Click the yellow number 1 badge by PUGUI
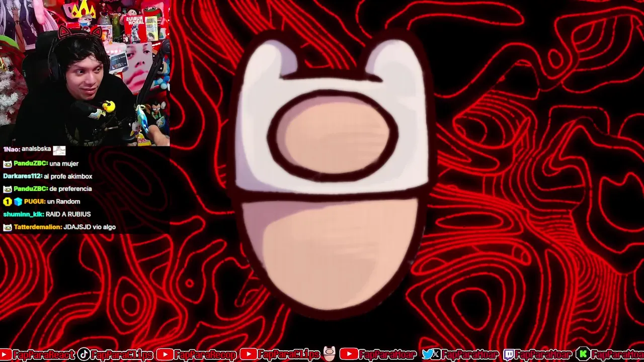 (x=7, y=202)
